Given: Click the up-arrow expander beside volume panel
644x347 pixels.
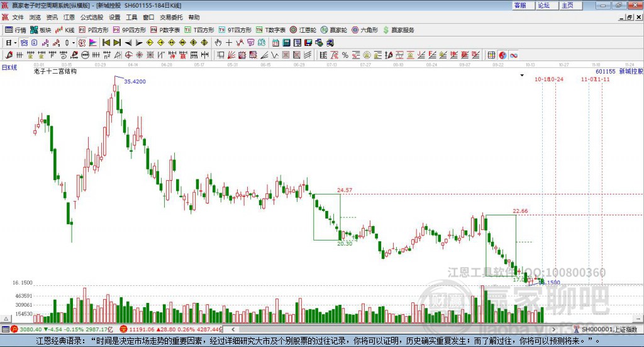Looking at the screenshot, I should (x=6, y=319).
